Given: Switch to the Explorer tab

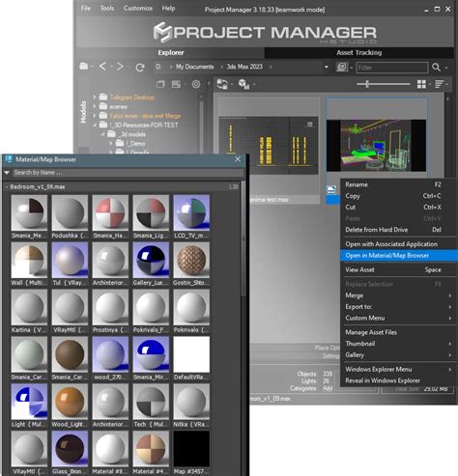Looking at the screenshot, I should pyautogui.click(x=171, y=52).
